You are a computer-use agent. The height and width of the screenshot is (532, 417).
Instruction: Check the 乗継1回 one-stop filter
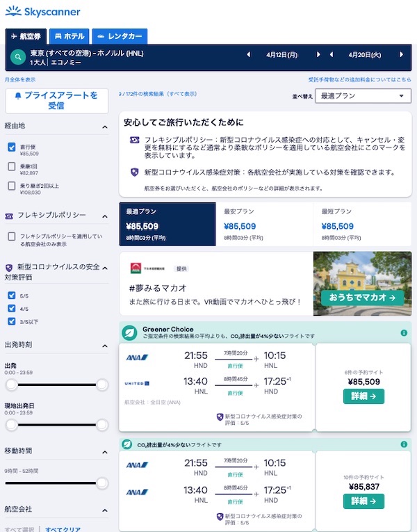[12, 166]
